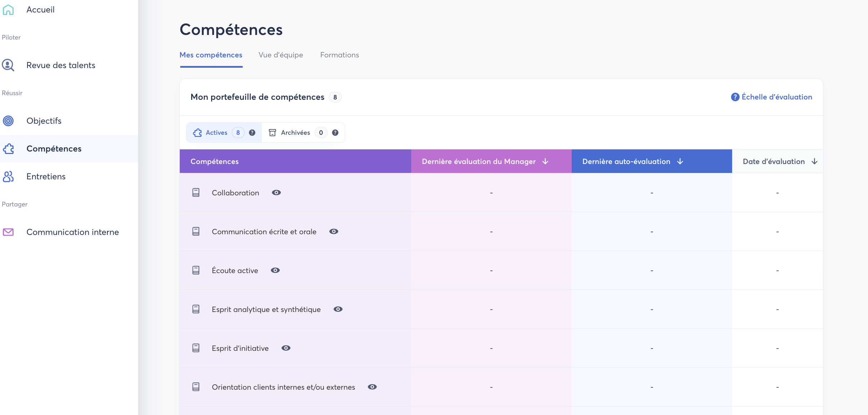
Task: Toggle eye icon for Écoute active
Action: 275,270
